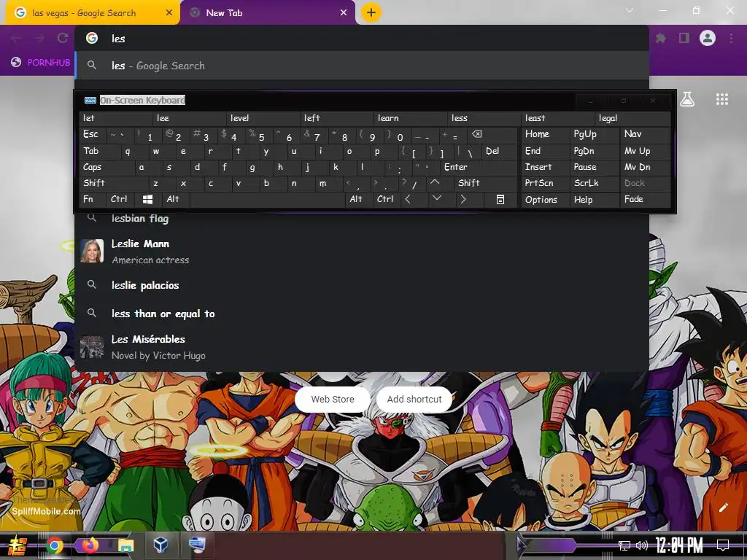Choose the 'legal' word prediction
The width and height of the screenshot is (747, 560).
(x=632, y=118)
